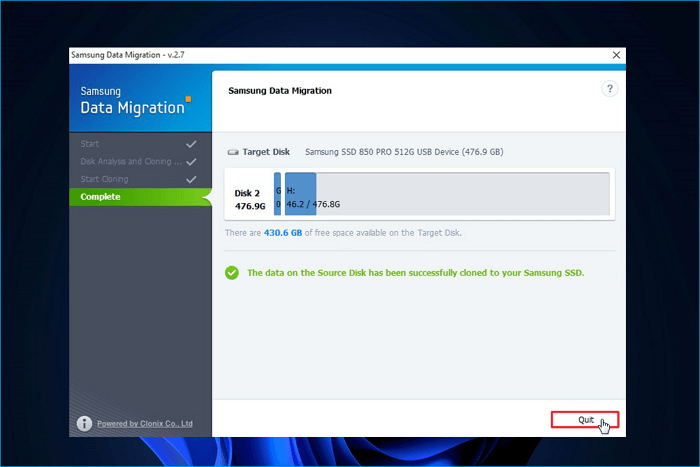Click the Samsung Data Migration logo banner
Viewport: 700px width, 467px height.
tap(140, 99)
